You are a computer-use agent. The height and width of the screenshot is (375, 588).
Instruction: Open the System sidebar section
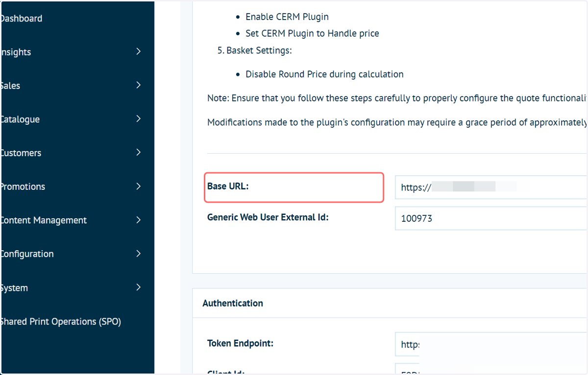[x=14, y=288]
